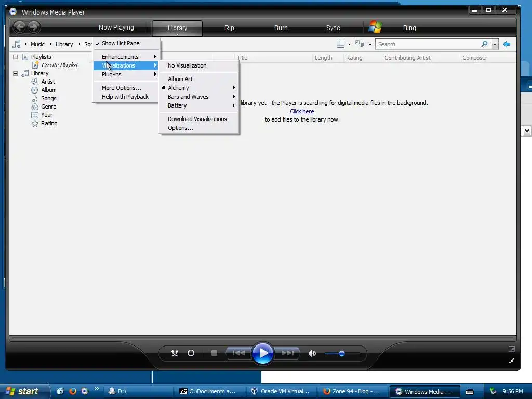Click the Forward navigation arrow button
Viewport: 532px width, 399px height.
tap(34, 27)
